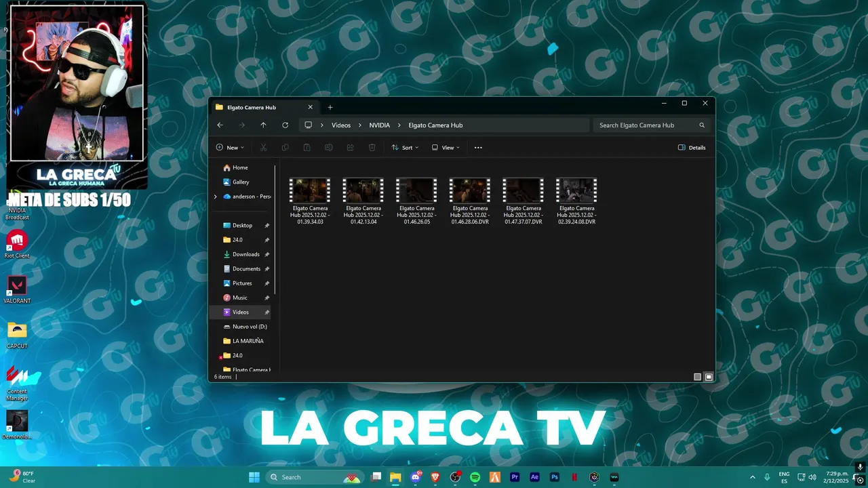Open the Sort dropdown

405,148
